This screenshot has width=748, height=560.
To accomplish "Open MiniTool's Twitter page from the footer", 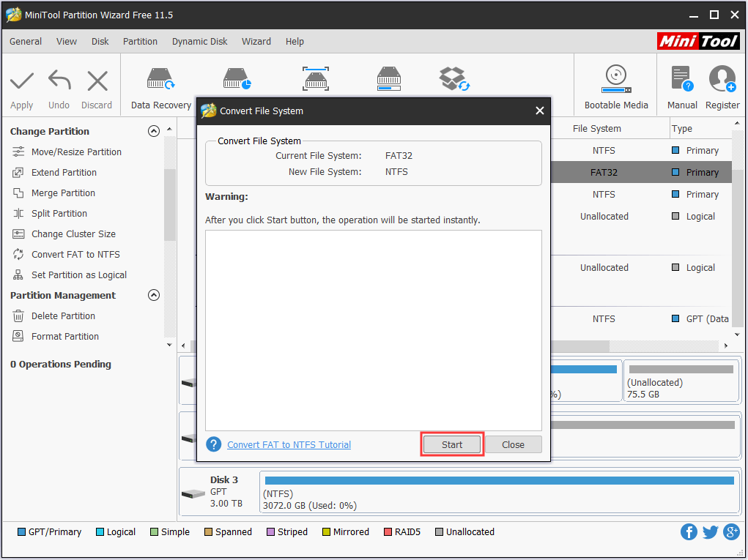I will 710,531.
